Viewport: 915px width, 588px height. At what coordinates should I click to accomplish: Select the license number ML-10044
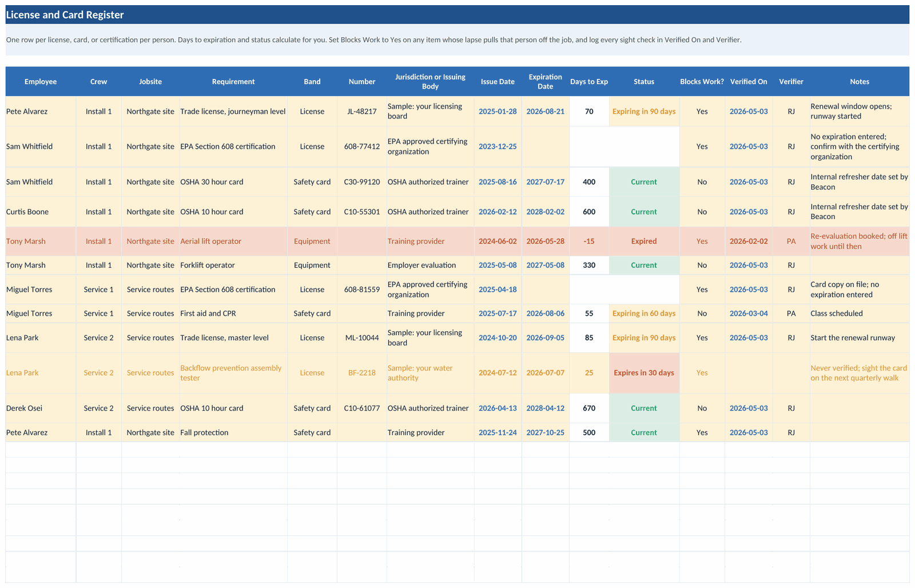362,338
